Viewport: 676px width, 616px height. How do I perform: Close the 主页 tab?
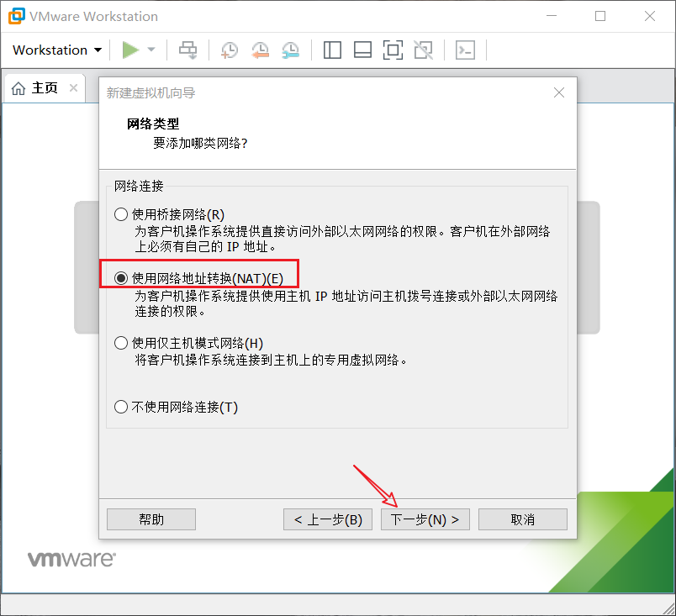pyautogui.click(x=74, y=88)
